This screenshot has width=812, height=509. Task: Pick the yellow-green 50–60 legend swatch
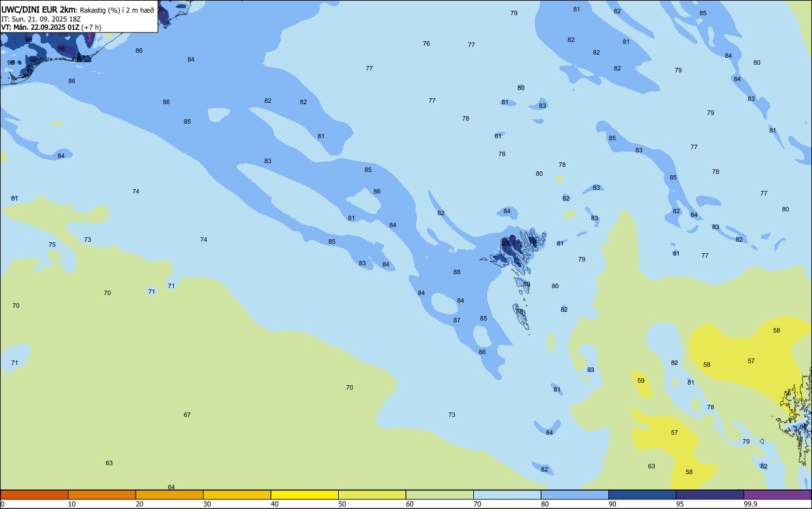click(x=372, y=494)
